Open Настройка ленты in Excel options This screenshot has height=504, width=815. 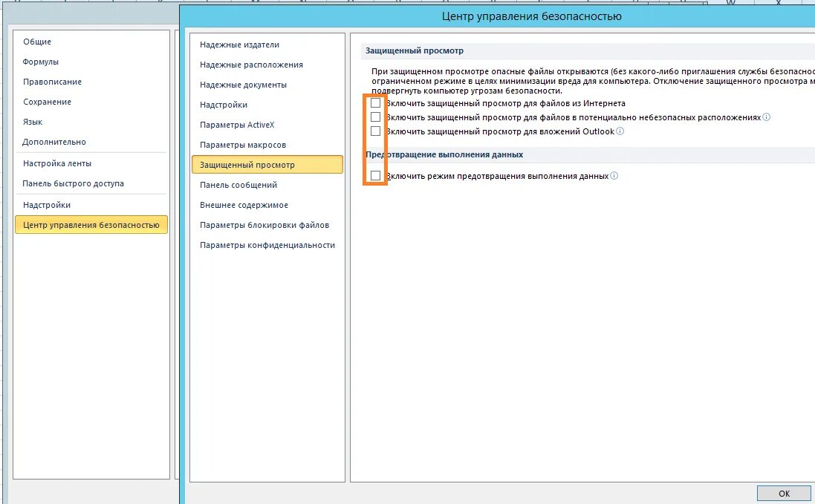(91, 163)
